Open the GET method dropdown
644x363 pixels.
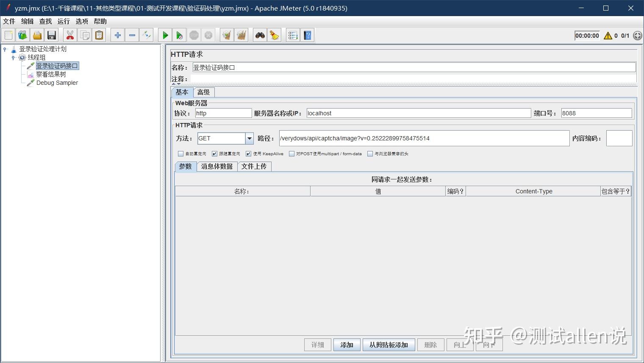(x=249, y=138)
